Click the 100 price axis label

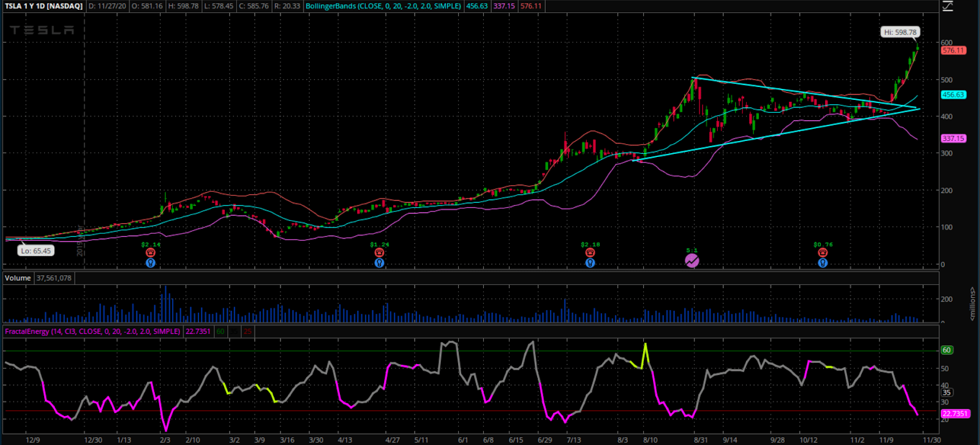click(x=947, y=227)
